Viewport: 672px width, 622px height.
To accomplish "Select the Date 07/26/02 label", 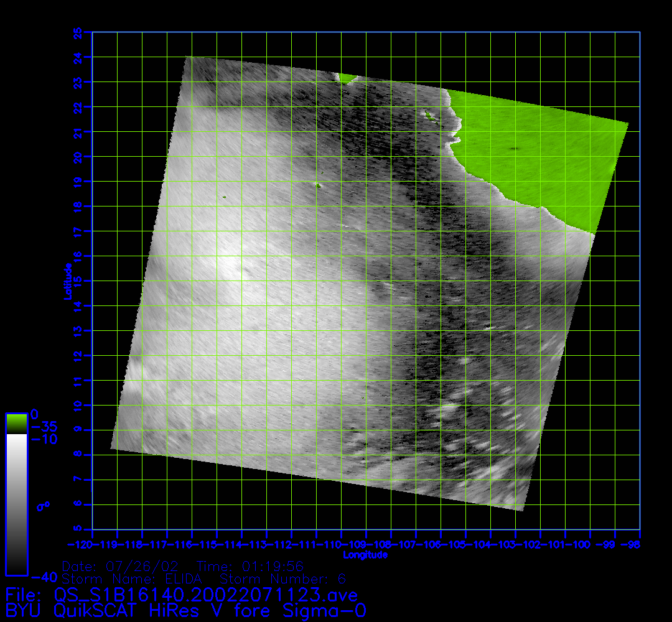I will 121,567.
